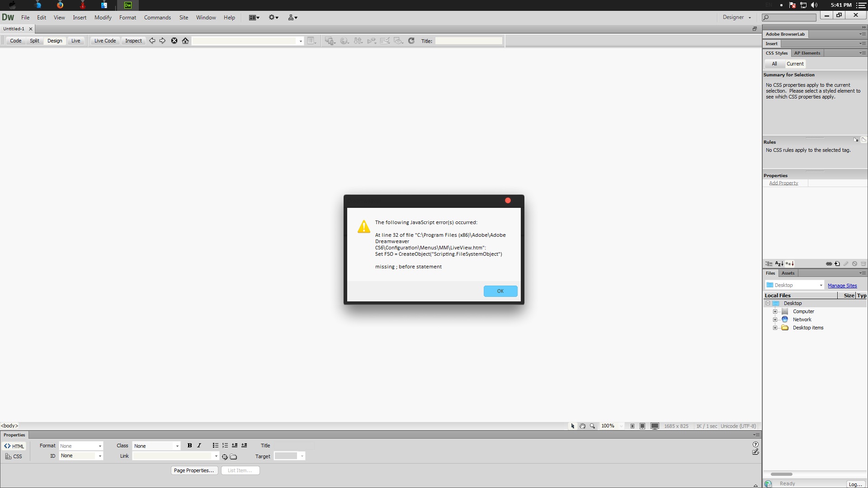Open the Multiscreen preview icon
The height and width of the screenshot is (488, 868).
tap(330, 41)
